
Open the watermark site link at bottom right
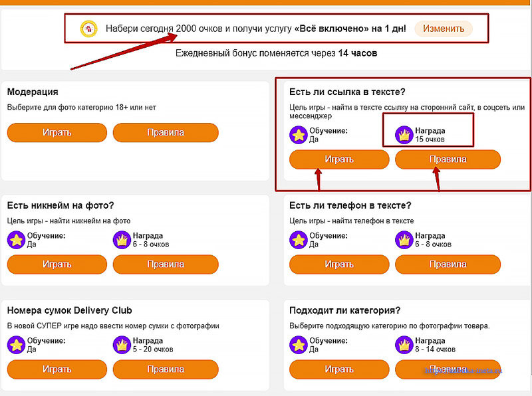coord(464,371)
